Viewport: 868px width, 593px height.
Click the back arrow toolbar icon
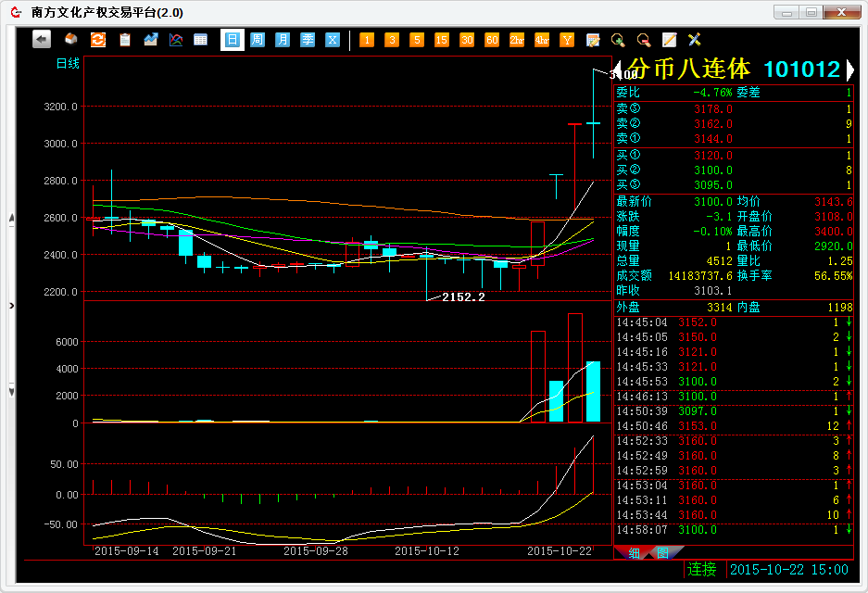tap(42, 40)
